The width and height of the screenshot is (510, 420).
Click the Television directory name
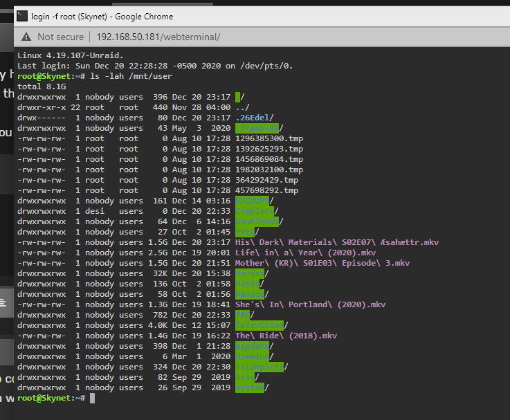(x=259, y=325)
